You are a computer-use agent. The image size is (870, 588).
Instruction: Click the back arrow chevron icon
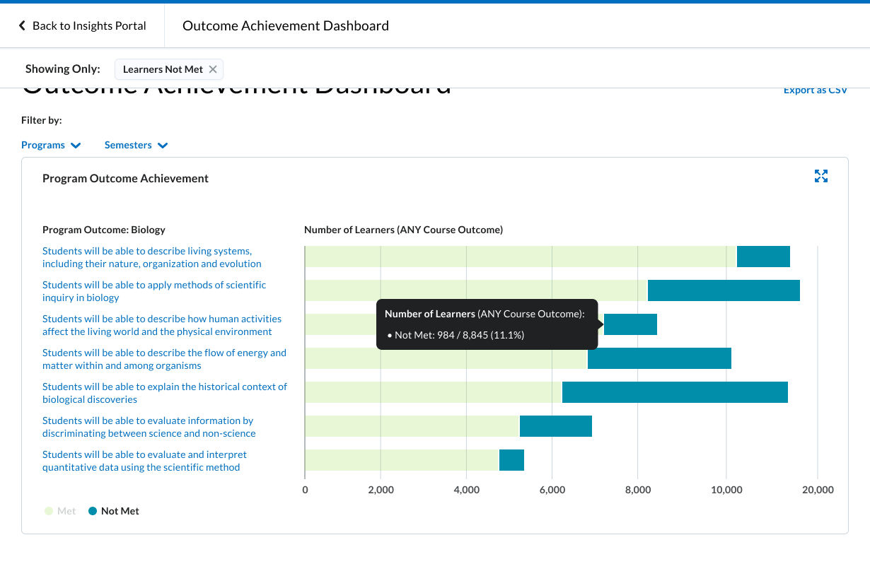(22, 26)
